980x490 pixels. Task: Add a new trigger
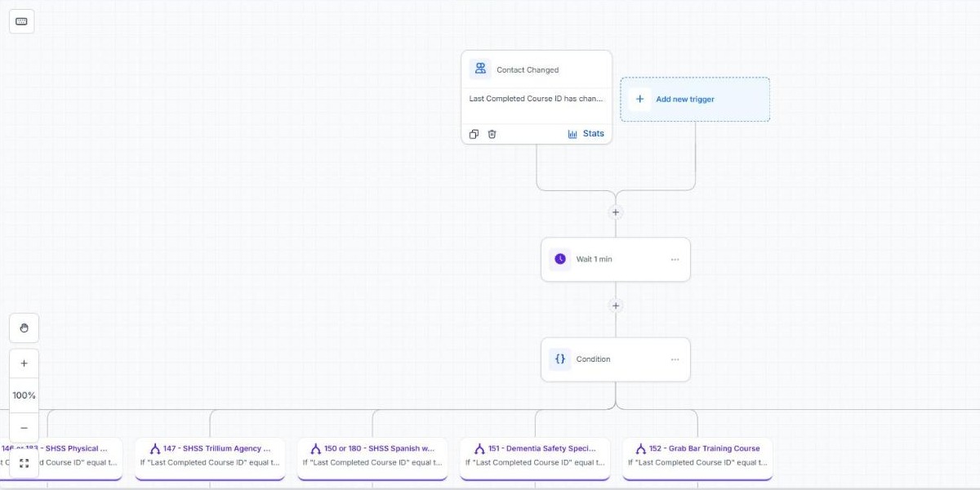pyautogui.click(x=695, y=100)
